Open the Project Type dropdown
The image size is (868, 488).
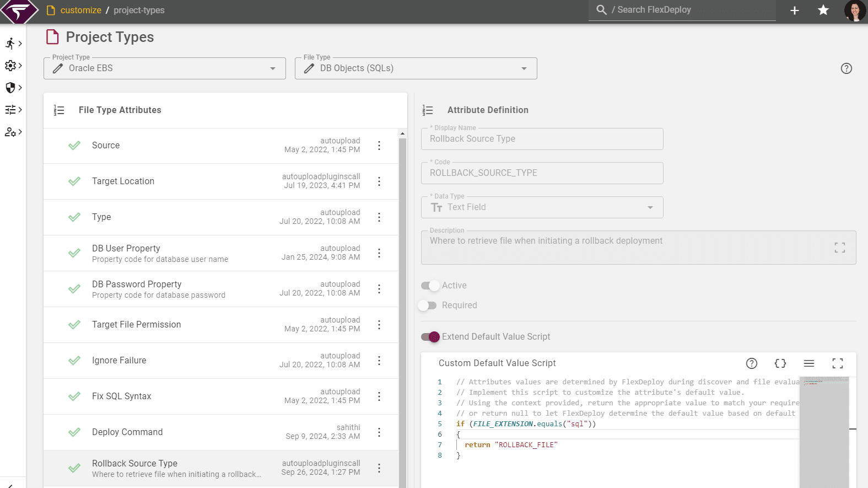pos(165,68)
